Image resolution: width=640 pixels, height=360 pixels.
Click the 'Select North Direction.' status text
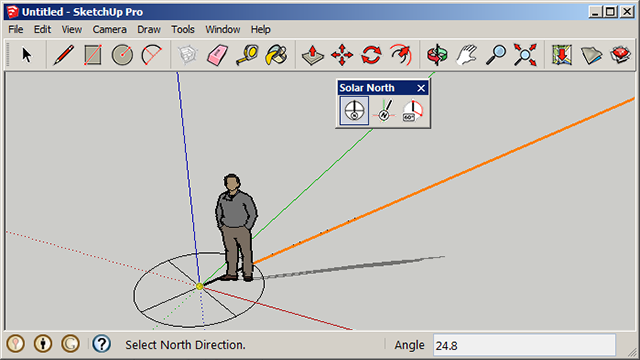coord(185,345)
